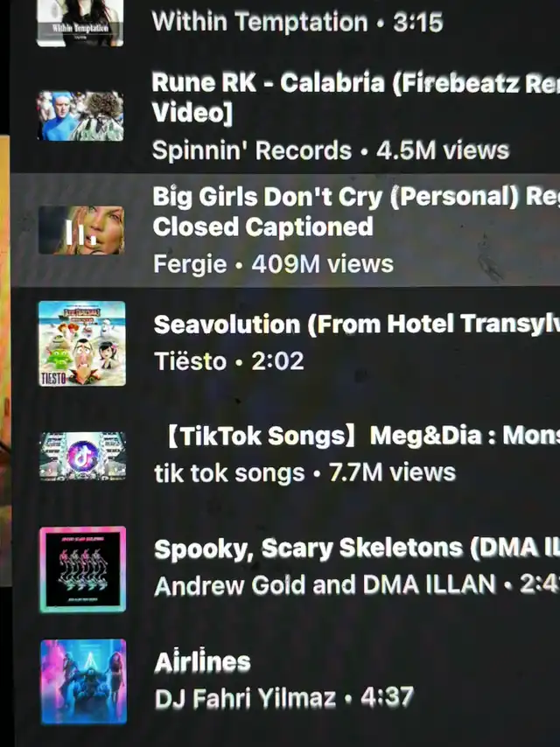The image size is (560, 747).
Task: Play Seavolution from Hotel Transylvania
Action: pos(356,325)
